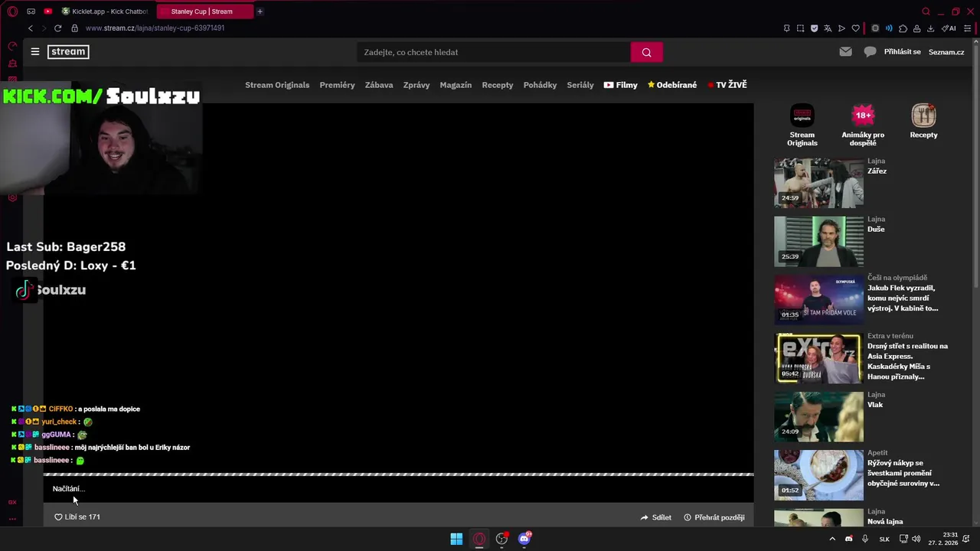Click the Přihlásit se link
980x551 pixels.
(x=903, y=52)
